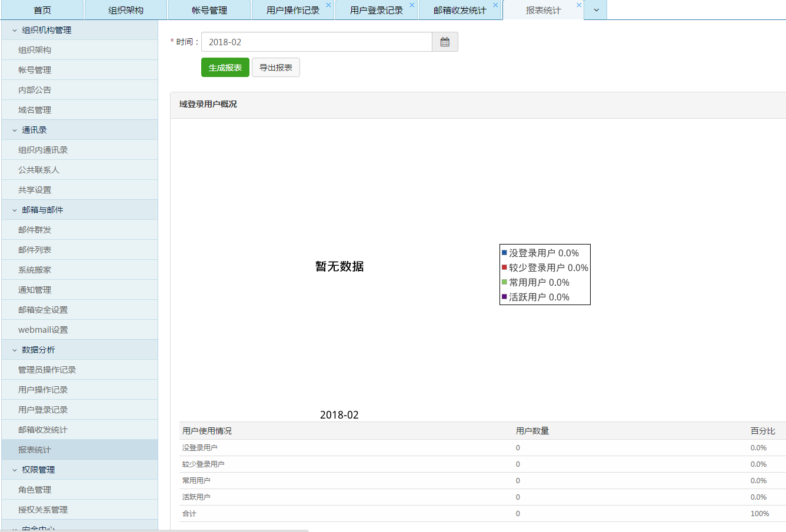Open 内部公告 in the sidebar

[x=79, y=90]
